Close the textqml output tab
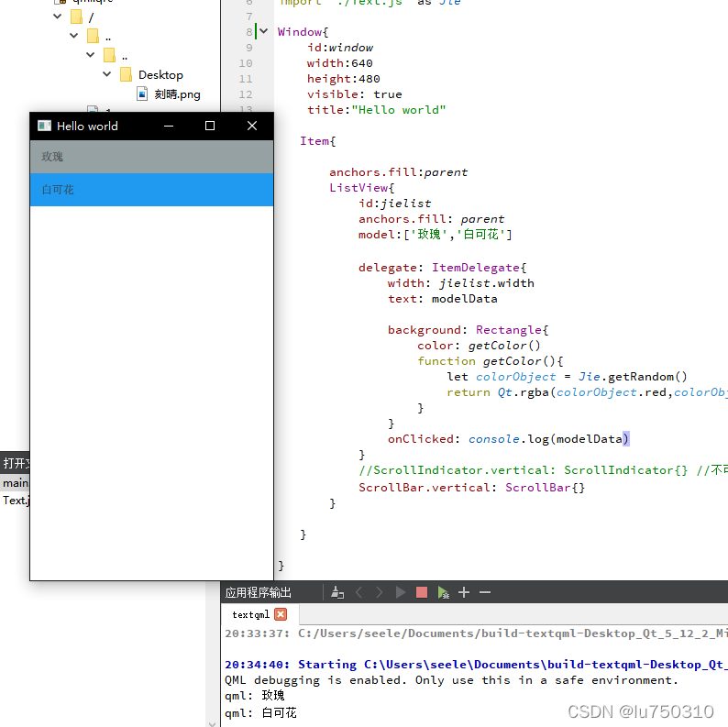 point(281,614)
